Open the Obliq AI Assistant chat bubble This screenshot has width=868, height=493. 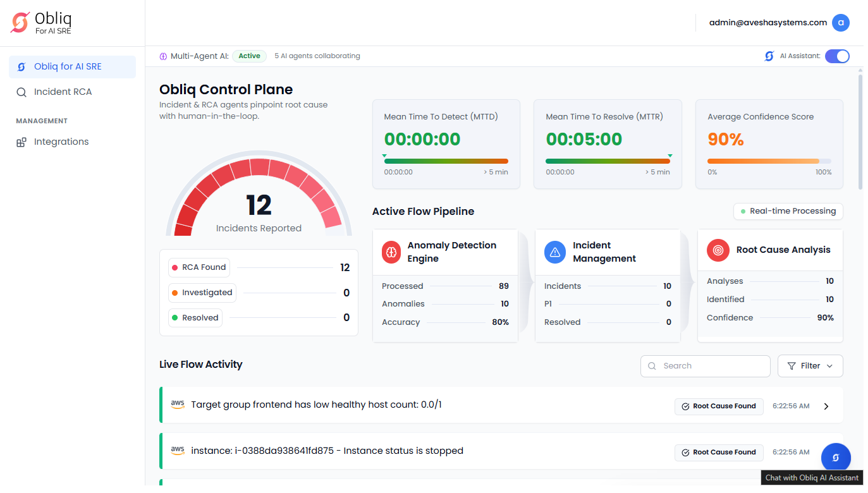tap(835, 458)
